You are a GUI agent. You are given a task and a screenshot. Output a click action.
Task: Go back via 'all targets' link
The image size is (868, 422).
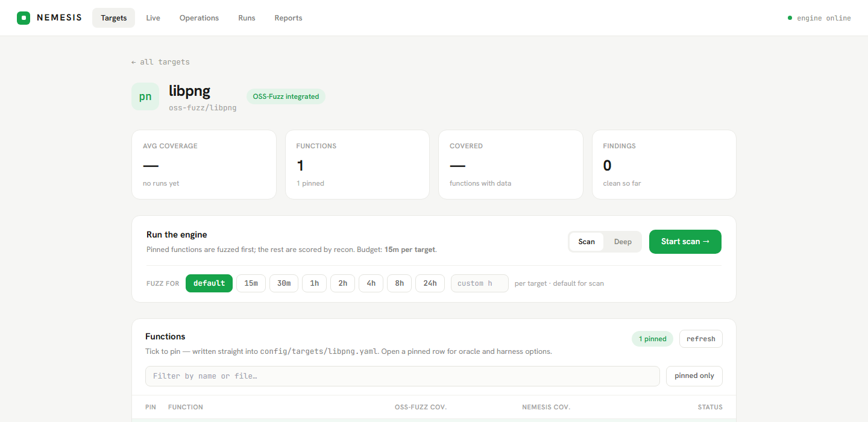pos(160,62)
